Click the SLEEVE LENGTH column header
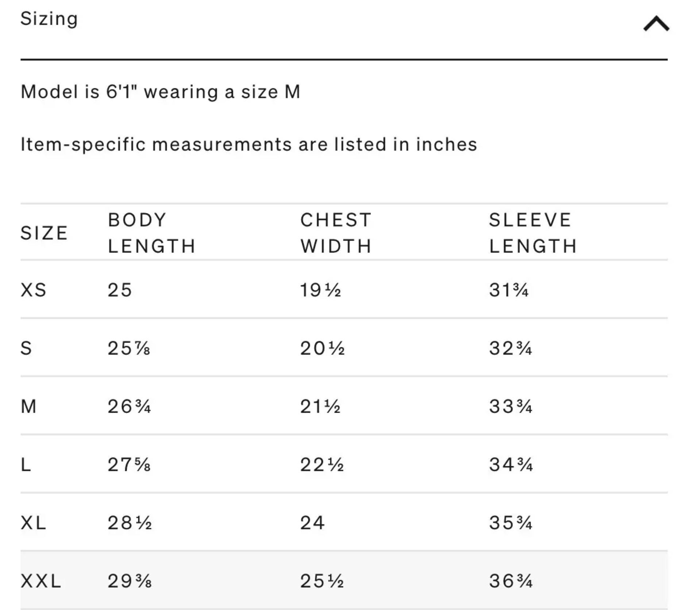 coord(533,233)
